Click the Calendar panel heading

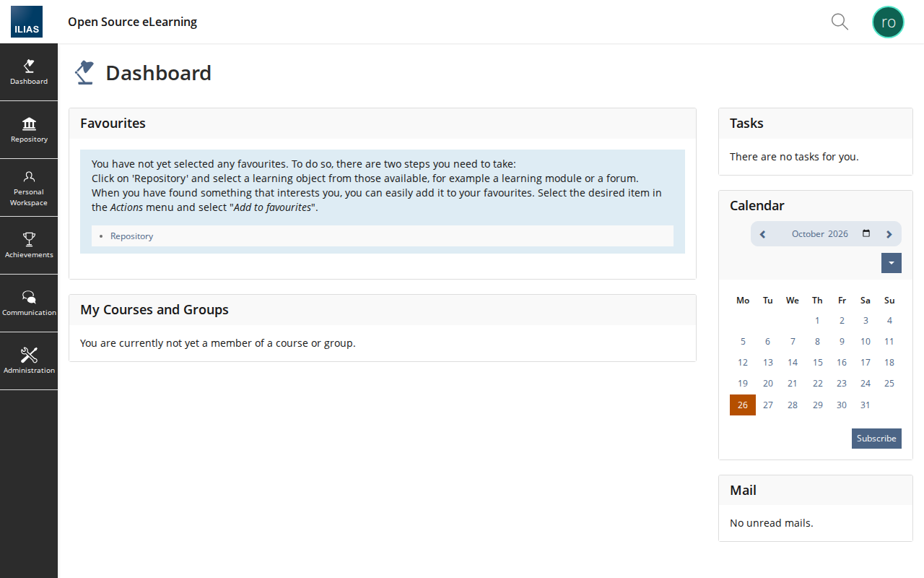tap(757, 206)
